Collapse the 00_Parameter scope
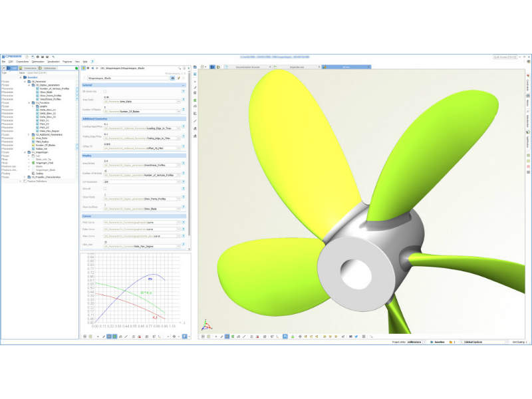This screenshot has width=532, height=399. [25, 81]
